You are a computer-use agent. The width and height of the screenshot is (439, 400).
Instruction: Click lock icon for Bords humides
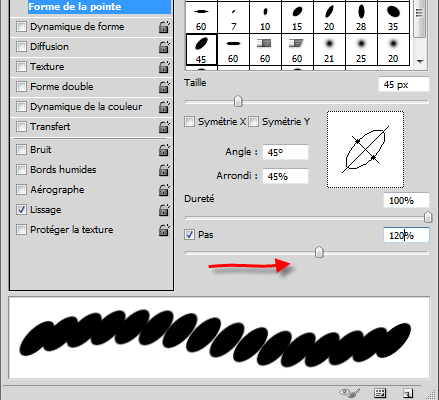[x=164, y=170]
